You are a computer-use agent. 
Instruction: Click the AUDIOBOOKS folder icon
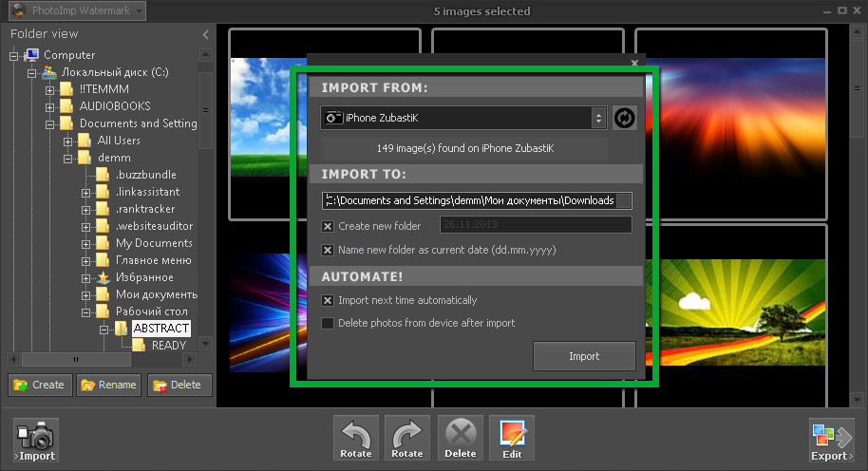click(x=66, y=105)
